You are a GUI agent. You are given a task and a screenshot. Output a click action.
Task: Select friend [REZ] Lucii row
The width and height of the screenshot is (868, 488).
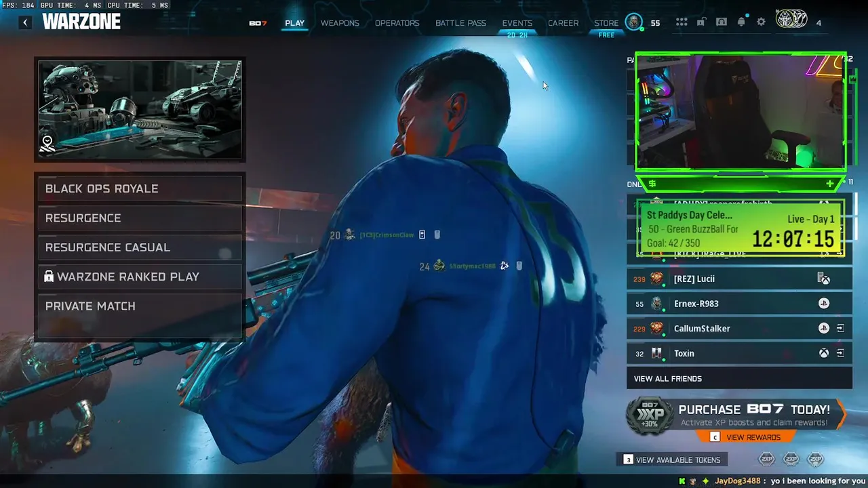739,279
